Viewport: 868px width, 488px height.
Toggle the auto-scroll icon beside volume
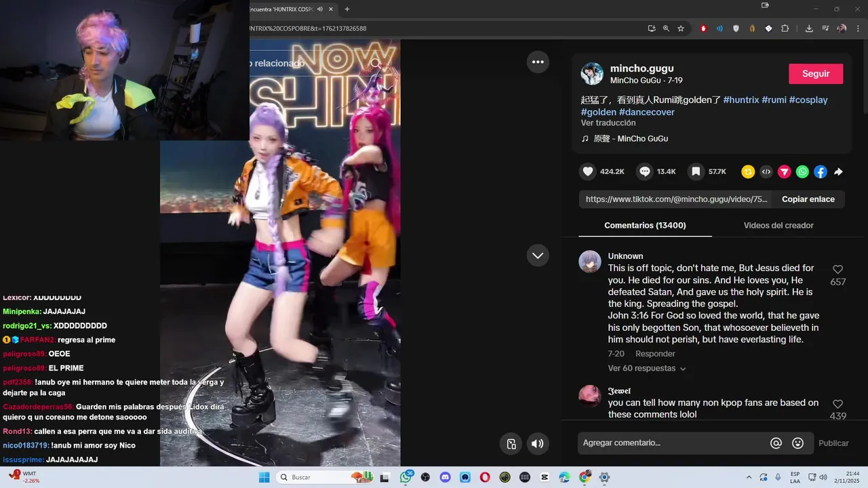(511, 444)
